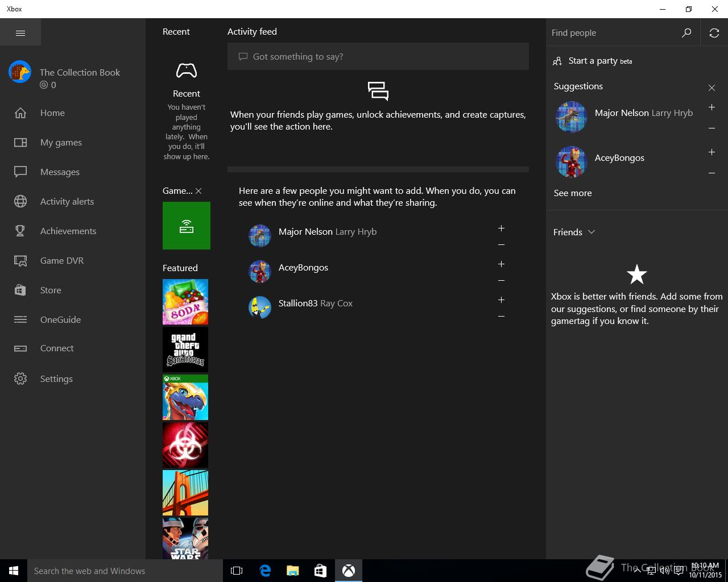Click Got something to say field
This screenshot has width=728, height=582.
(x=378, y=56)
